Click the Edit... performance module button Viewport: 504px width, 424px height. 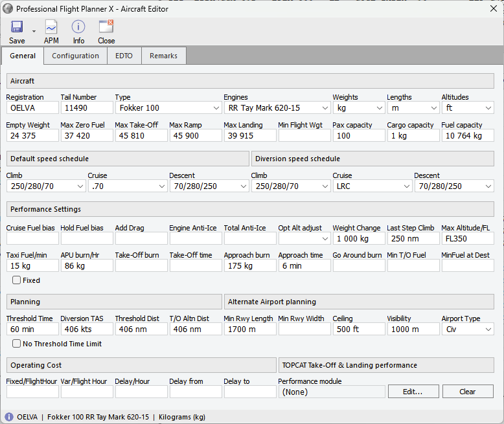[x=413, y=392]
